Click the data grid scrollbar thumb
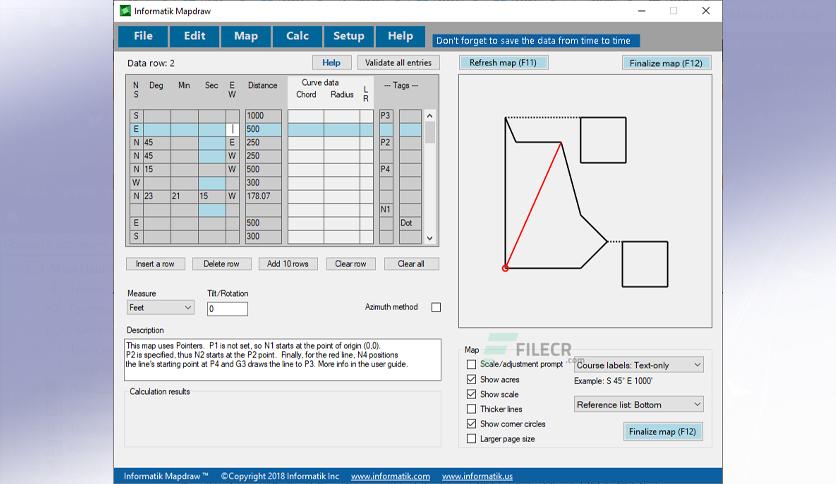Viewport: 836px width, 484px height. point(430,132)
